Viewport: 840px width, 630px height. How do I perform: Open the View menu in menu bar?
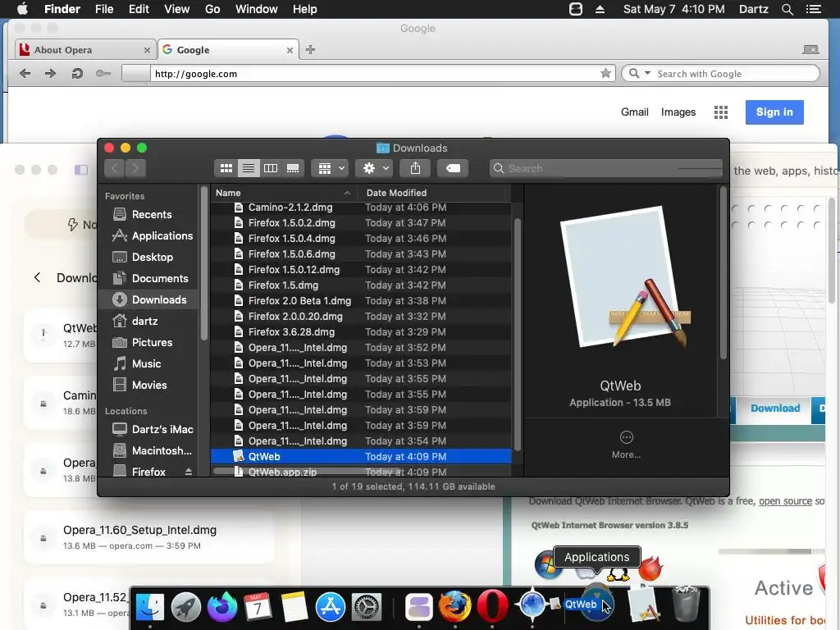[x=177, y=9]
